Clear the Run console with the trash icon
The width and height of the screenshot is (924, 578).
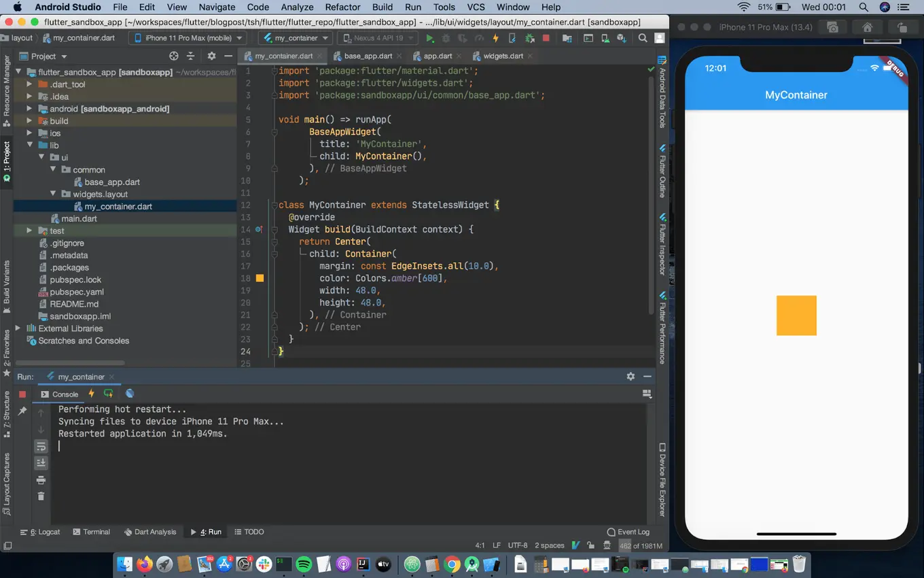tap(41, 496)
